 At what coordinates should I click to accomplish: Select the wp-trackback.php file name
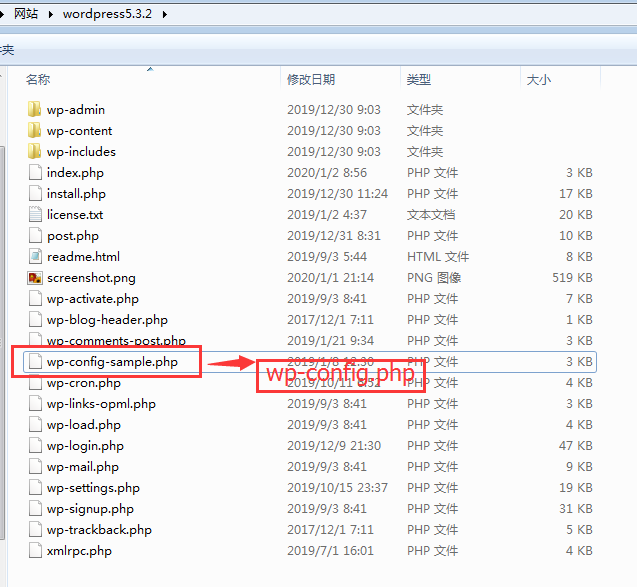(99, 530)
